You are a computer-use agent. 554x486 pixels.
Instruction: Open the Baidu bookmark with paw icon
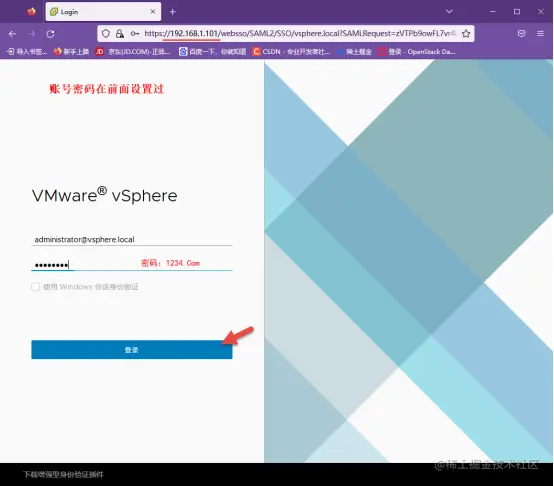coord(212,52)
